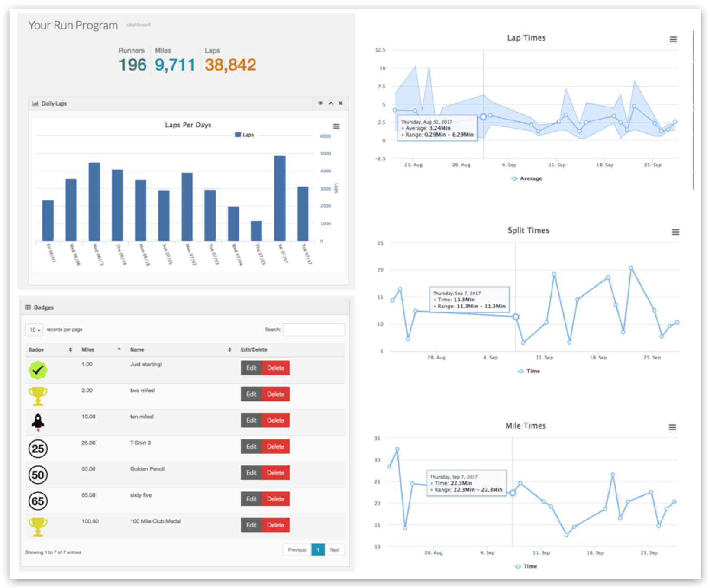Click the 100 Mile Club Medal name

coord(155,521)
